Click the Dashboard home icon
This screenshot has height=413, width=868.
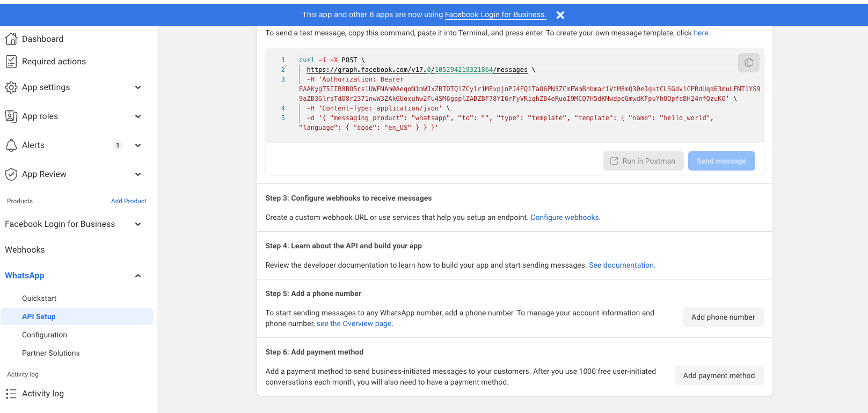[x=11, y=39]
